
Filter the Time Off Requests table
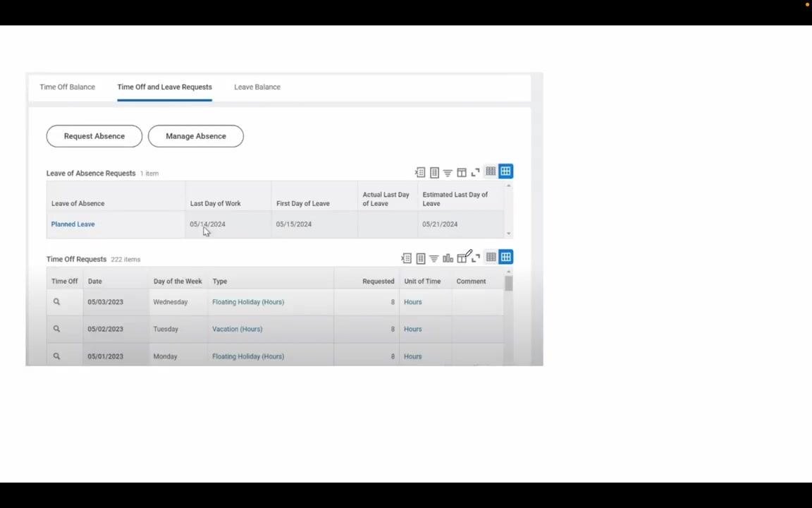[434, 259]
